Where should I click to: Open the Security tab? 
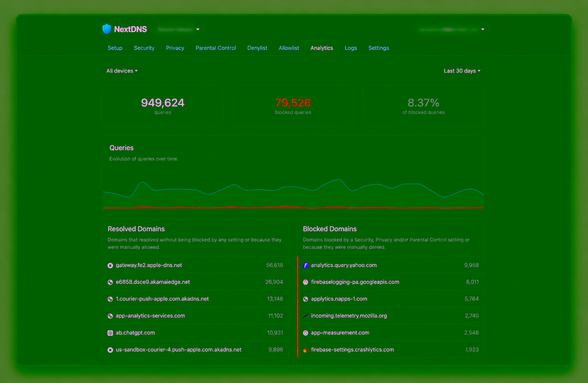(144, 48)
